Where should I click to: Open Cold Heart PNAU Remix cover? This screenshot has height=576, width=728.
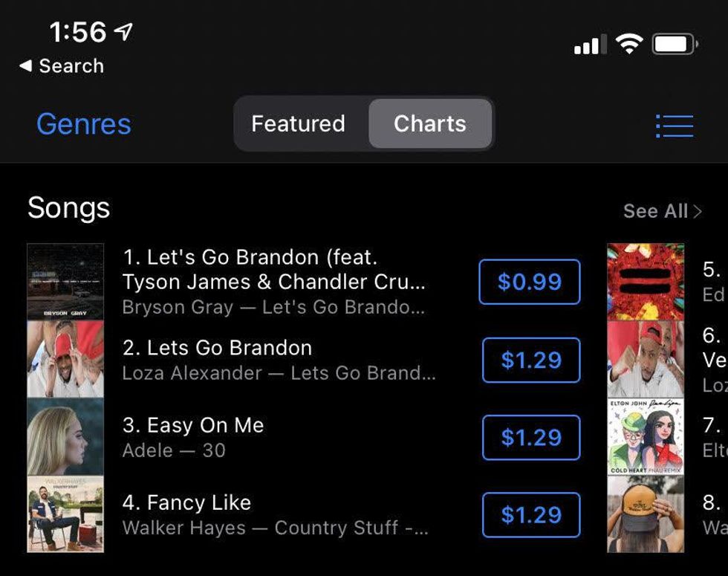646,437
